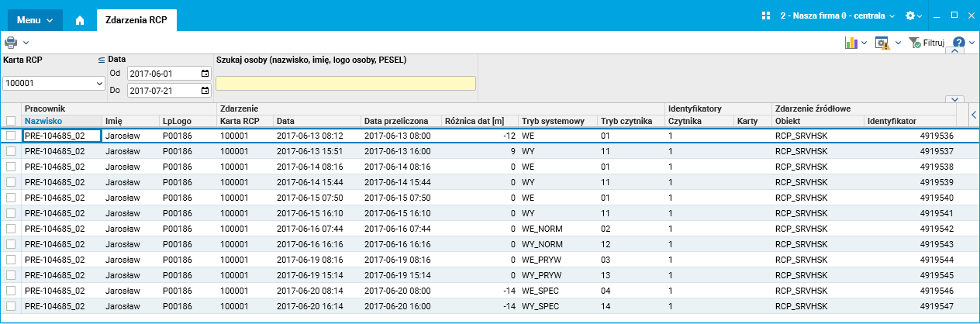Open the Menu button

point(35,20)
